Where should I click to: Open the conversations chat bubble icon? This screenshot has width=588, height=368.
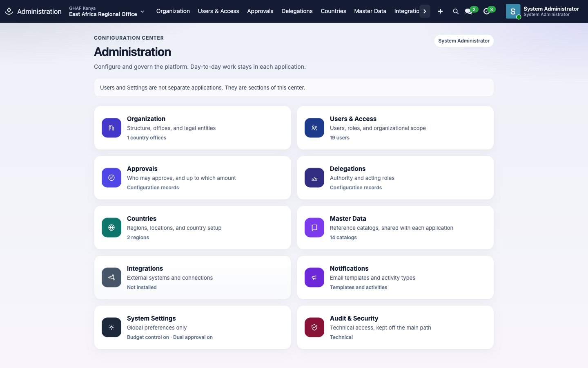point(468,11)
